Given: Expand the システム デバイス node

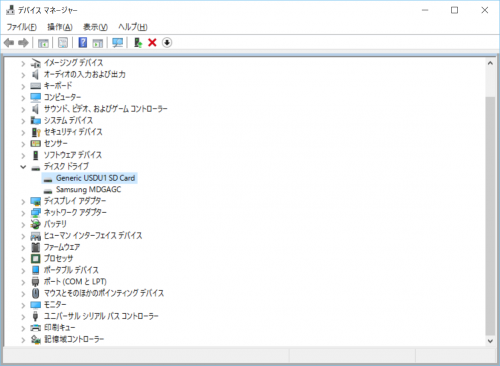Looking at the screenshot, I should click(x=23, y=121).
